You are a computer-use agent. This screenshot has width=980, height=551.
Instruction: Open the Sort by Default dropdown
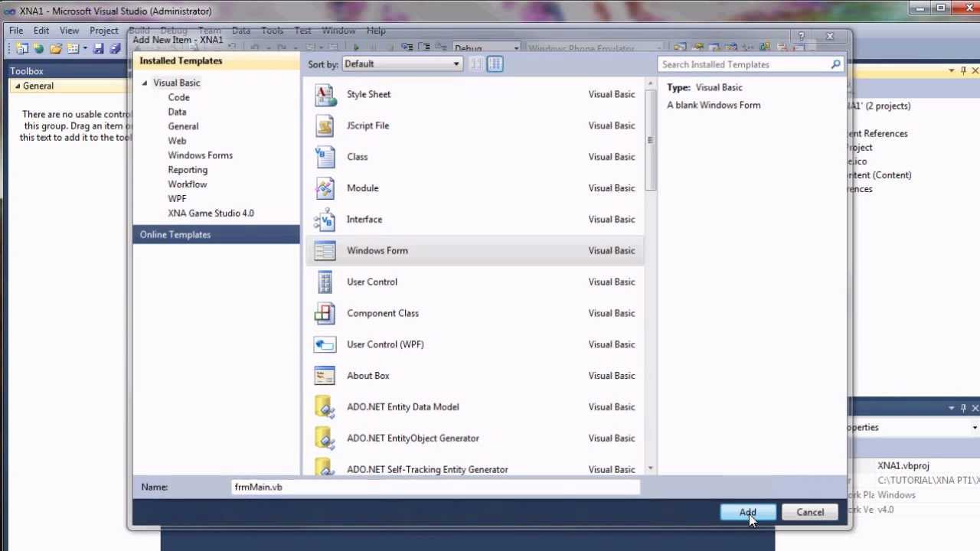pos(402,64)
